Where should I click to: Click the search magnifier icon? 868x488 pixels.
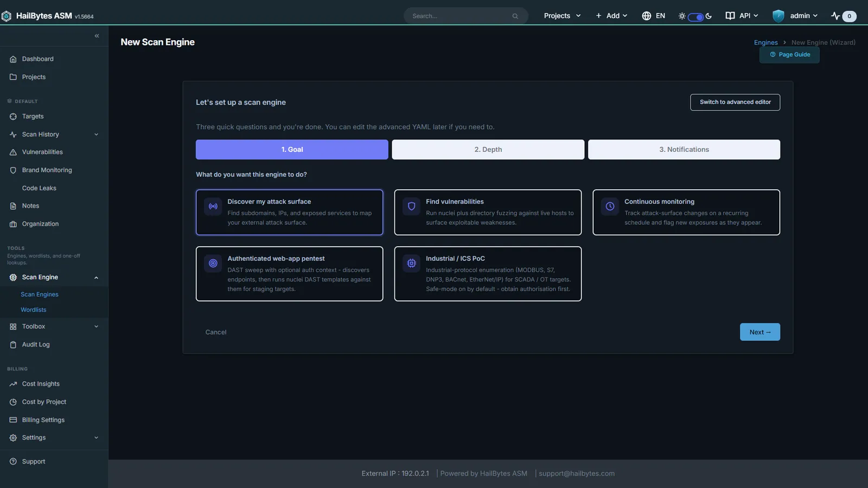pyautogui.click(x=515, y=16)
